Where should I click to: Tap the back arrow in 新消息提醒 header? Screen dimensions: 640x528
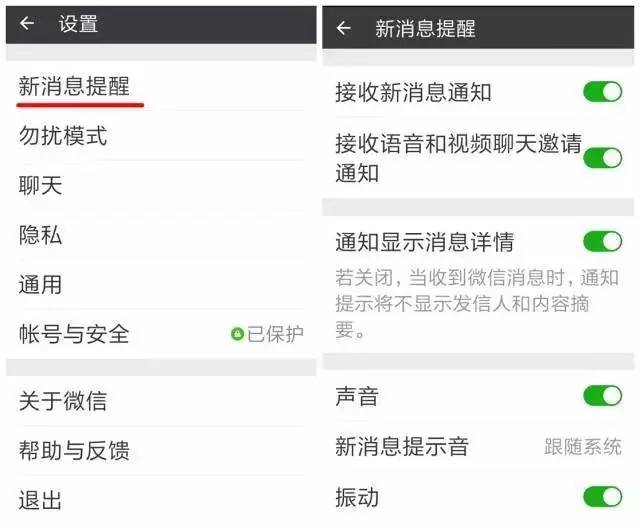[344, 28]
